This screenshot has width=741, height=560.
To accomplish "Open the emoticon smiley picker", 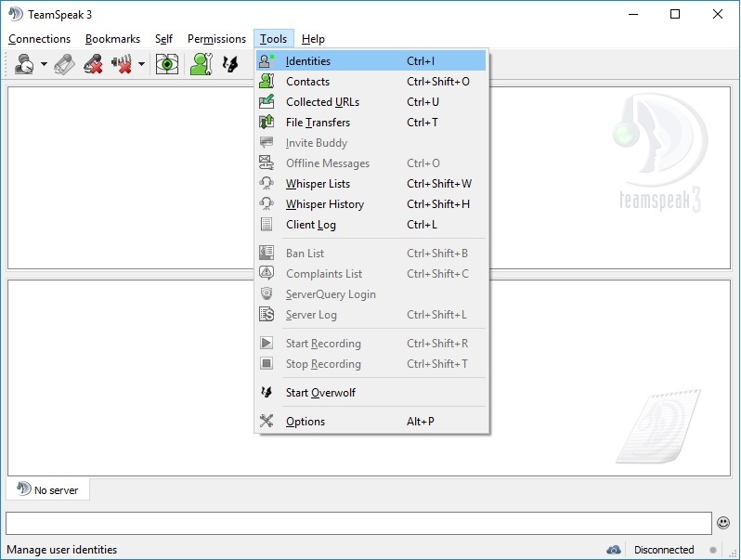I will pos(723,523).
